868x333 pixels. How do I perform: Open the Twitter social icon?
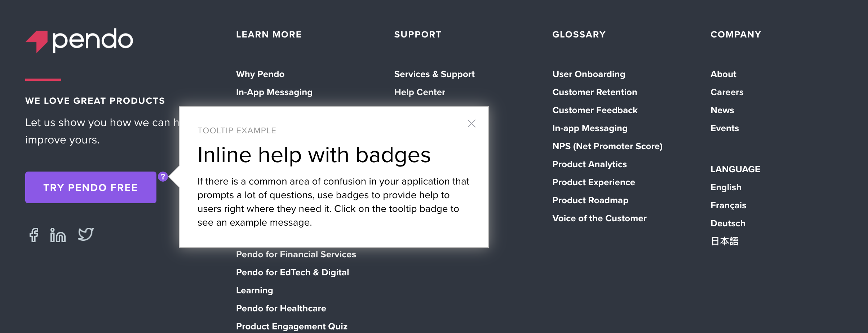[x=86, y=235]
